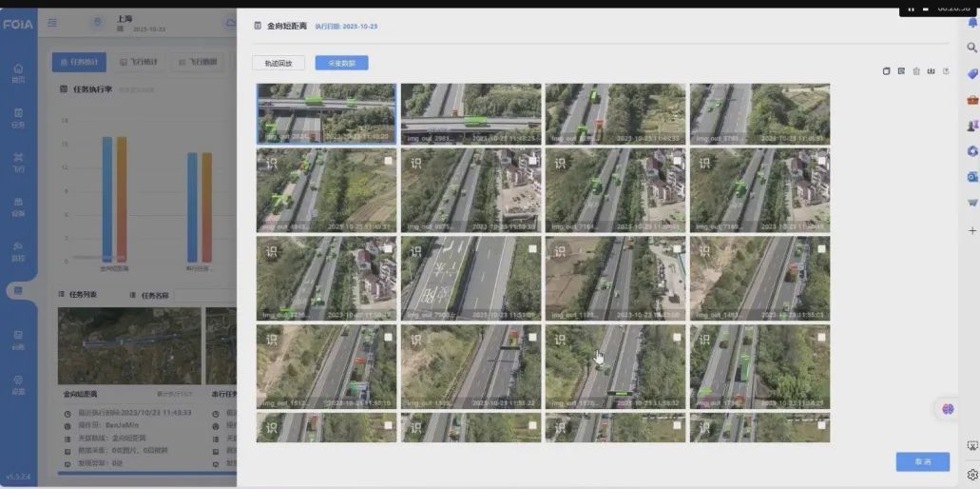This screenshot has height=489, width=980.
Task: Open the Home icon in left sidebar
Action: coord(18,72)
